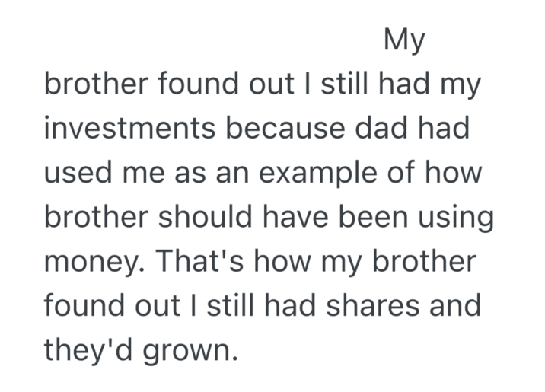The height and width of the screenshot is (392, 545).
Task: Click the word "an" before "example"
Action: (x=231, y=173)
